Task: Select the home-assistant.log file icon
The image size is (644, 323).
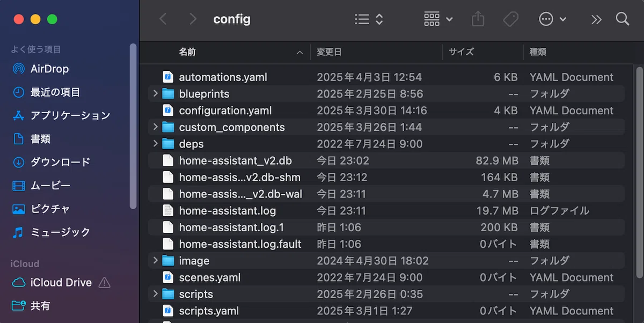Action: [169, 211]
